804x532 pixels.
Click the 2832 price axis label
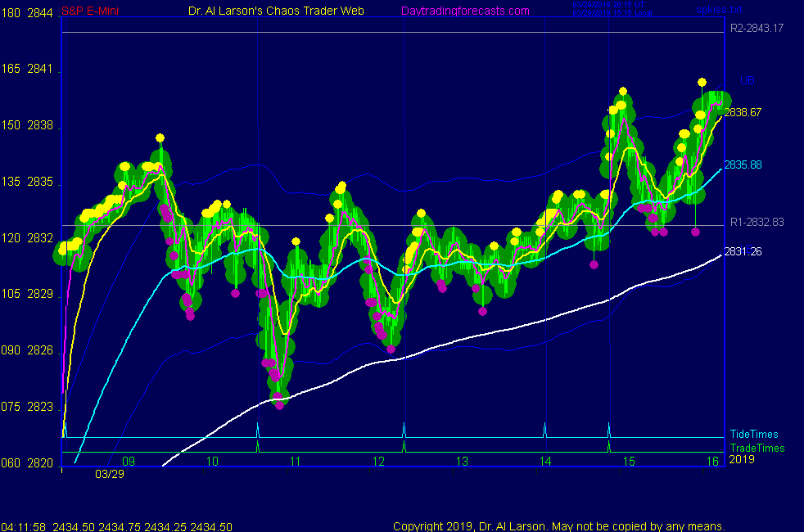coord(40,238)
